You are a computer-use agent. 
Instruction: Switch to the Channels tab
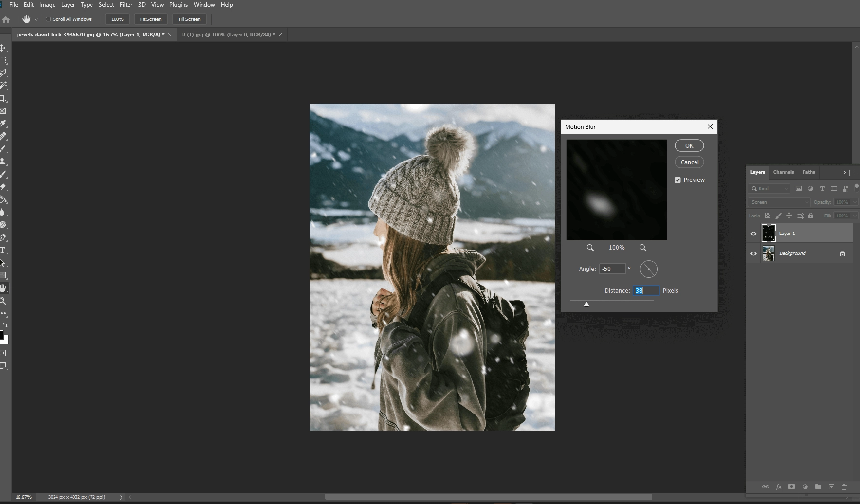point(784,172)
